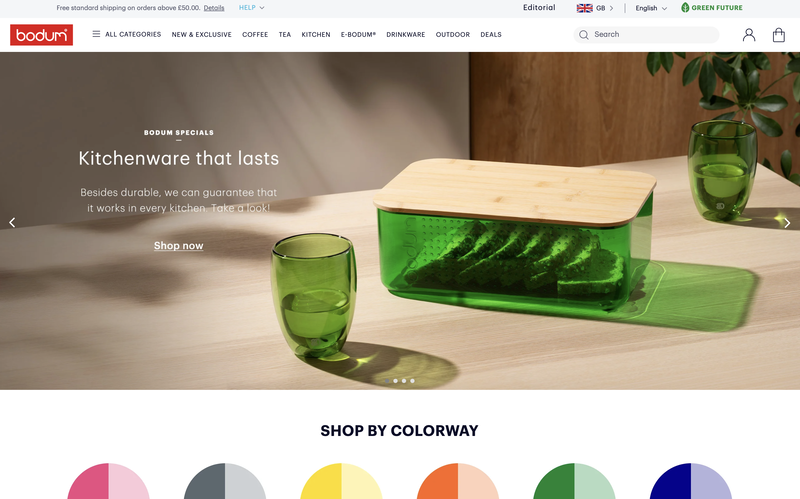800x499 pixels.
Task: Open the Deals menu item
Action: pos(491,35)
